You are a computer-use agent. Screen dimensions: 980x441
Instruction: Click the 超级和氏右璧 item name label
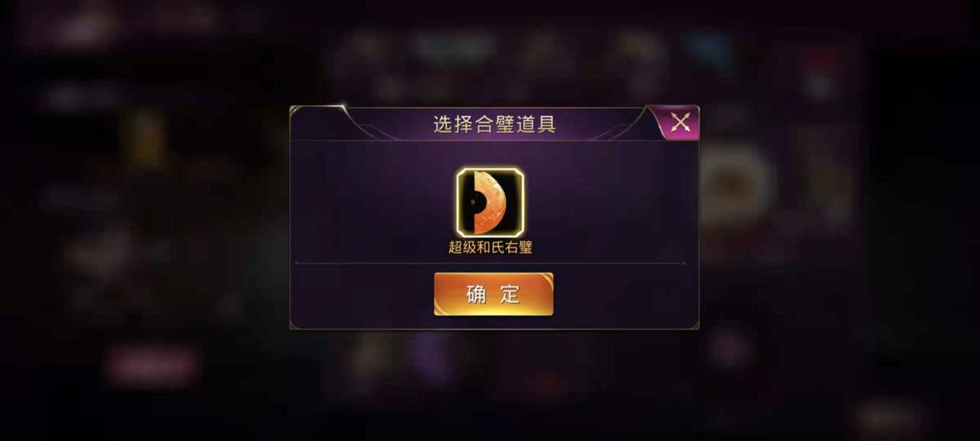click(490, 248)
